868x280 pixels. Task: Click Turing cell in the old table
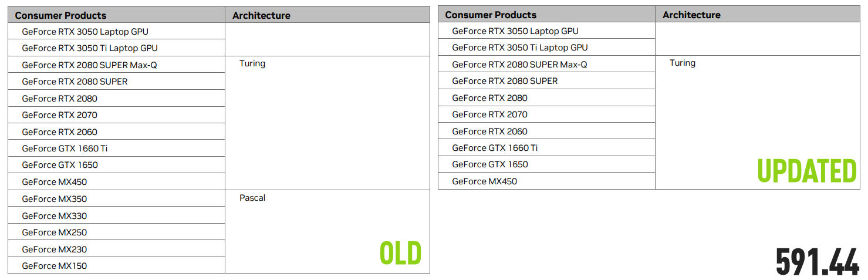click(x=252, y=63)
